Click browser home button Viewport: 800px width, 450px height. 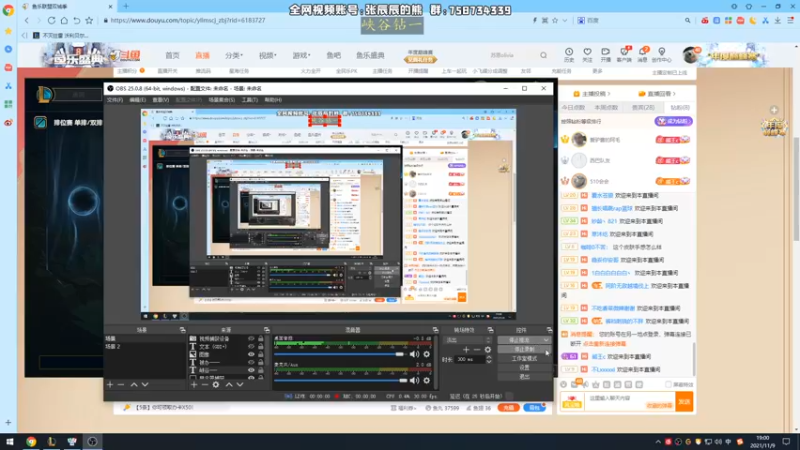click(64, 20)
